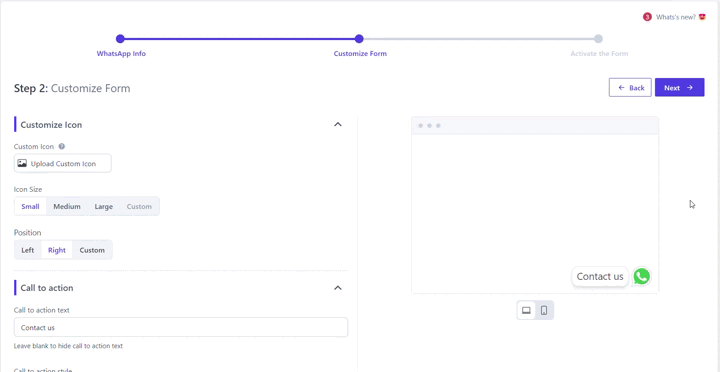The height and width of the screenshot is (372, 720).
Task: Switch preview to desktop view icon
Action: (x=526, y=310)
